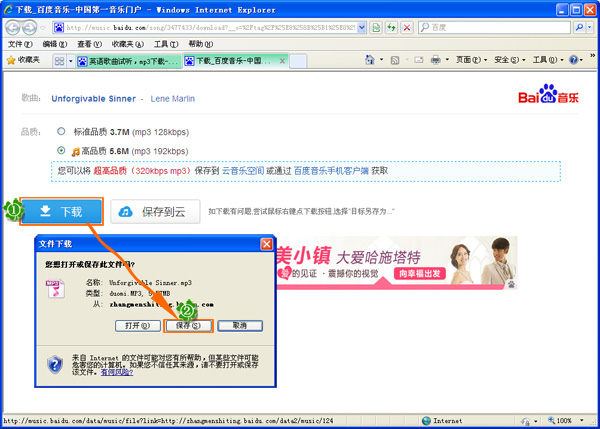
Task: Open the tab list dropdown arrow
Action: [x=70, y=61]
